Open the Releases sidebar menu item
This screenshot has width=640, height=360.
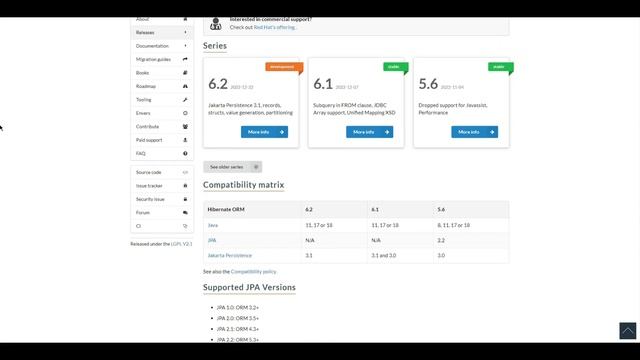pyautogui.click(x=162, y=33)
